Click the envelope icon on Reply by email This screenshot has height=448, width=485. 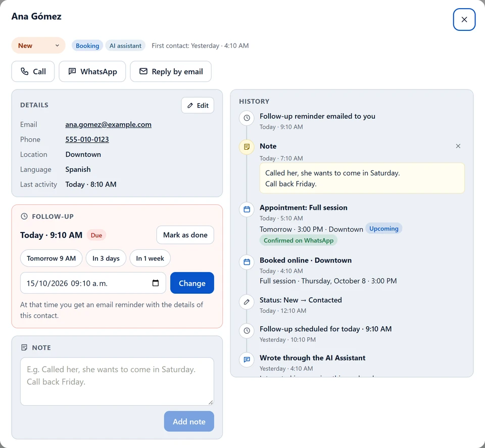143,71
